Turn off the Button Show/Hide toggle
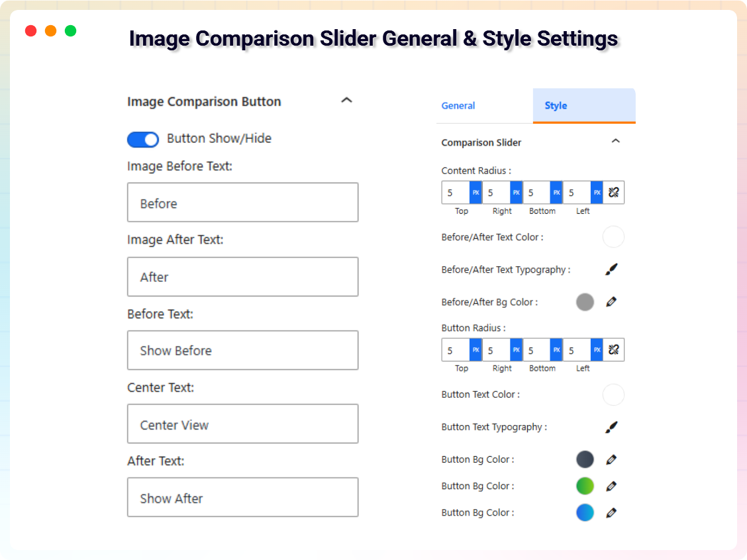Screen dimensions: 747x560 click(142, 139)
